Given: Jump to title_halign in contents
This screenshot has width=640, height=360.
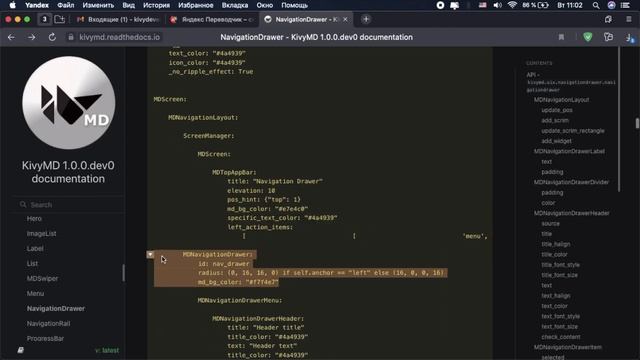Looking at the screenshot, I should point(556,244).
